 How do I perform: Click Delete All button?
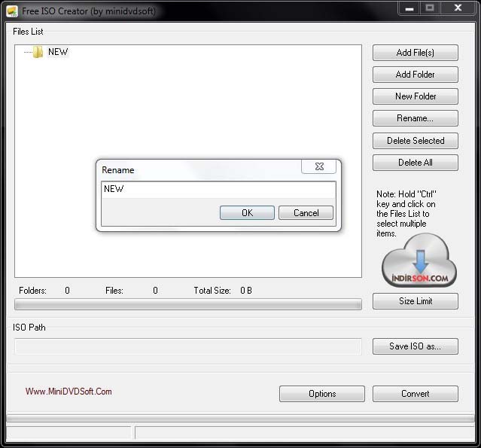tap(416, 163)
